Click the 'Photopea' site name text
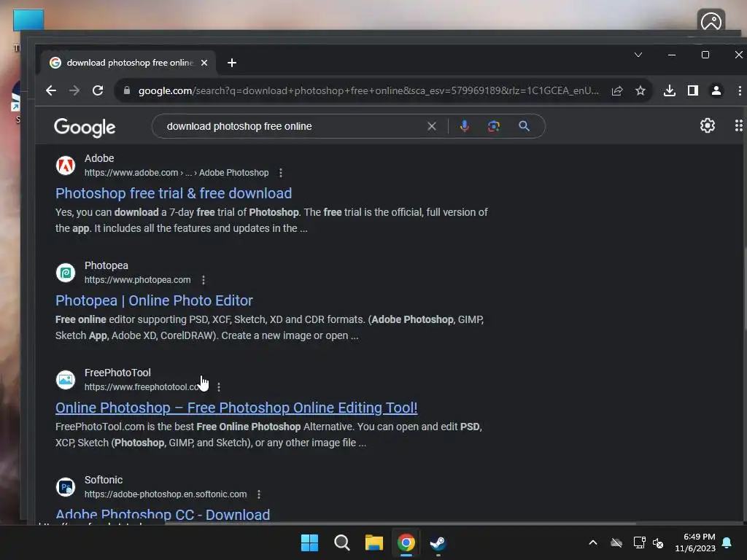 [x=107, y=265]
